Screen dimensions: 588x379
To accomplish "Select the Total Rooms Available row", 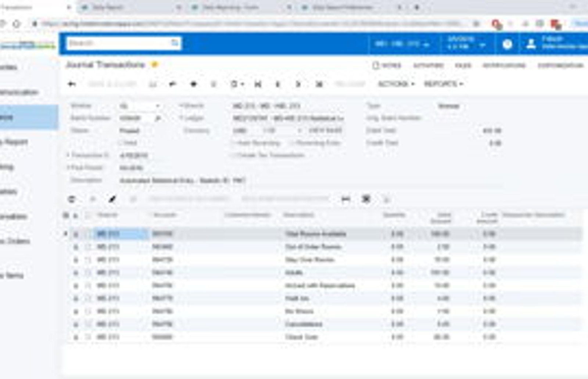I will [x=323, y=234].
